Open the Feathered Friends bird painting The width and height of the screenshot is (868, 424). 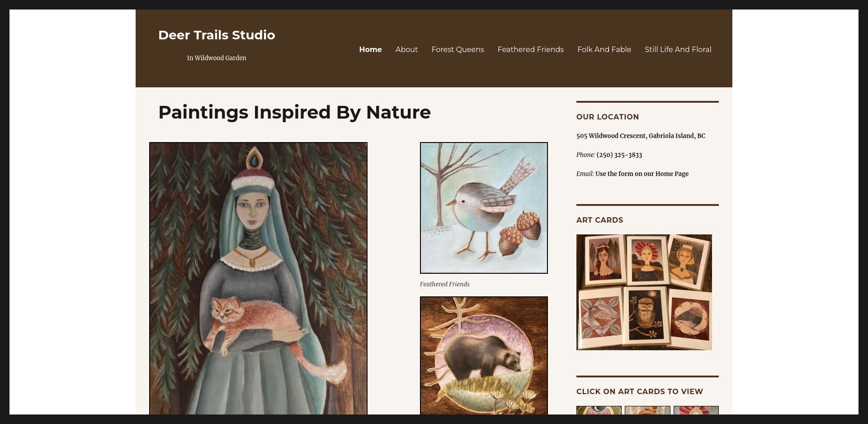point(483,208)
